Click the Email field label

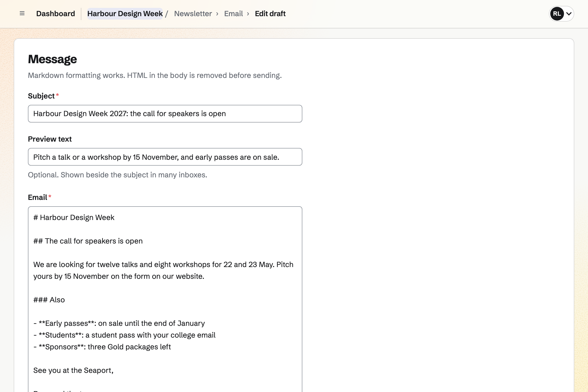point(37,197)
